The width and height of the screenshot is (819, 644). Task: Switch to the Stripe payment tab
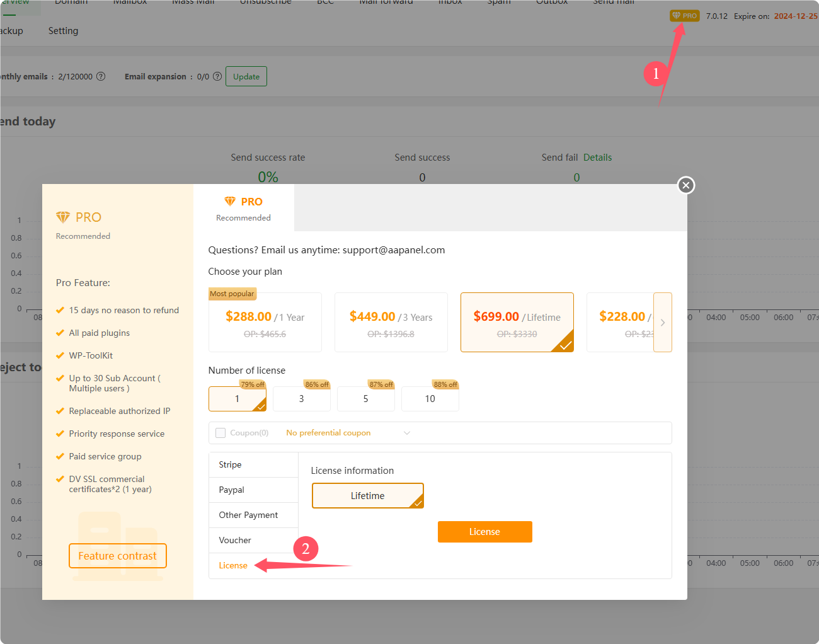point(253,465)
